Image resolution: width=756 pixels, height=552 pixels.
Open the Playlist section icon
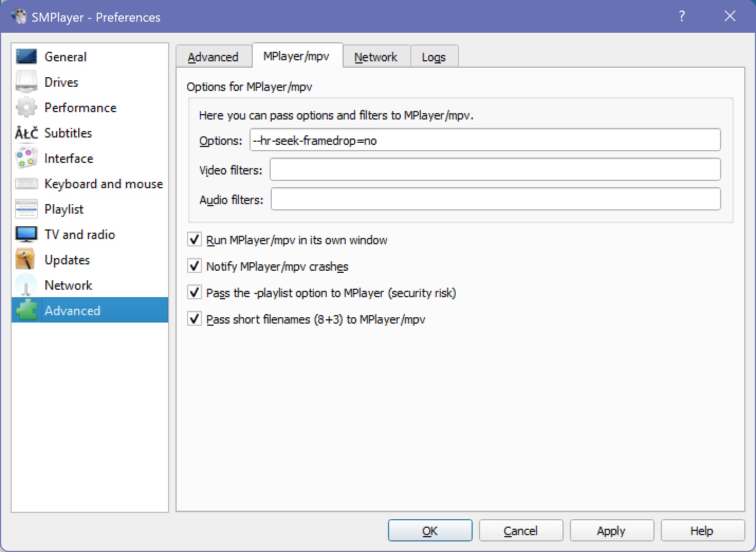26,209
